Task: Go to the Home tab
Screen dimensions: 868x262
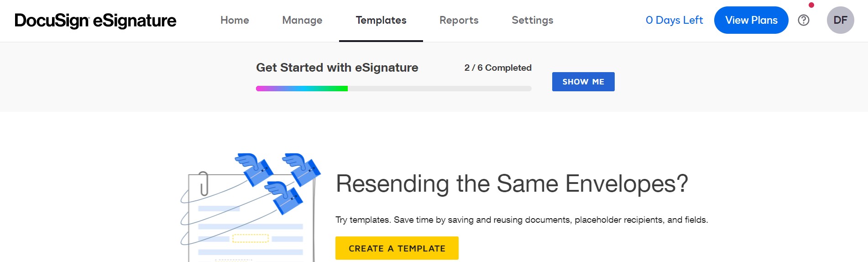Action: pyautogui.click(x=235, y=20)
